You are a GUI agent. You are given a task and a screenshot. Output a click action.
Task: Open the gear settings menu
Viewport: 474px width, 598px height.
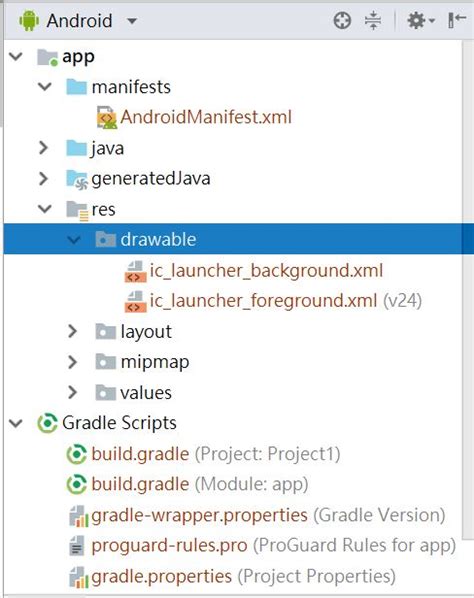[420, 21]
